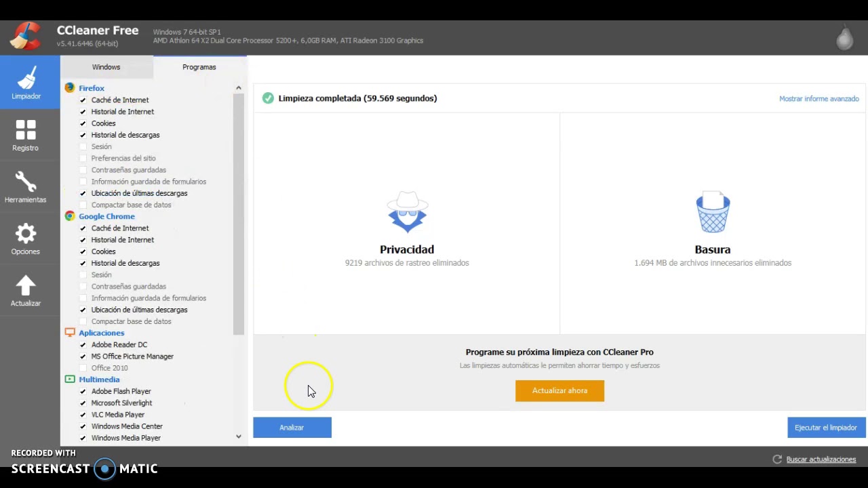Select the Multimedia category heading
This screenshot has height=488, width=868.
99,380
